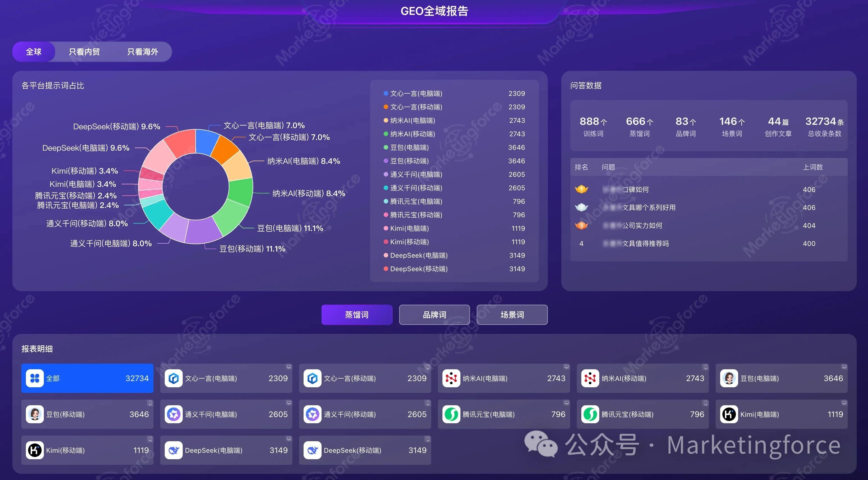Image resolution: width=868 pixels, height=480 pixels.
Task: Open the 场景词 report tab
Action: [x=512, y=314]
